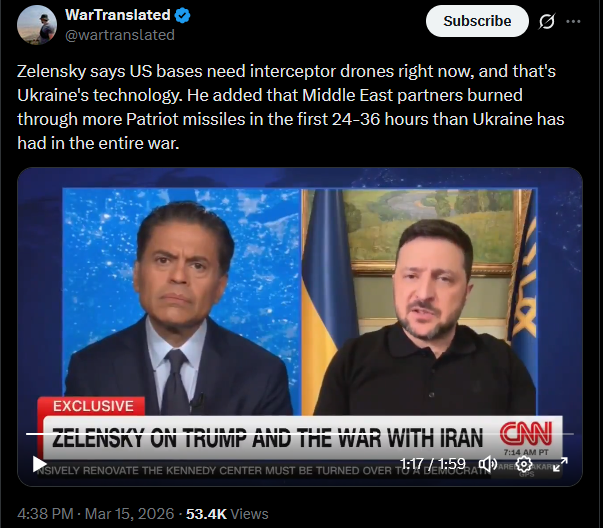Image resolution: width=603 pixels, height=528 pixels.
Task: Open the WarTranslated display name link
Action: point(118,15)
